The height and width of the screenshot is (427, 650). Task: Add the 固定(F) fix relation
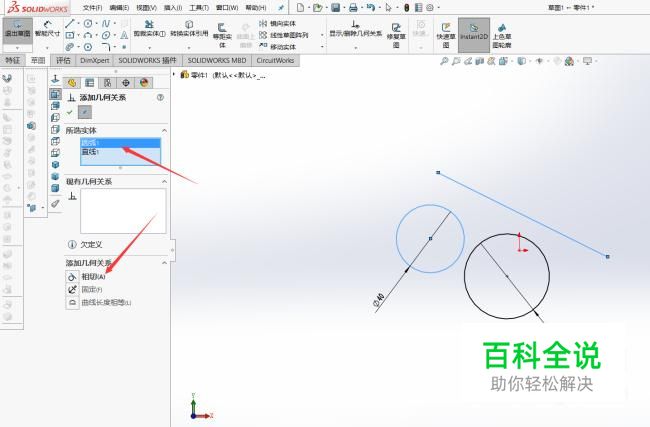pos(85,289)
